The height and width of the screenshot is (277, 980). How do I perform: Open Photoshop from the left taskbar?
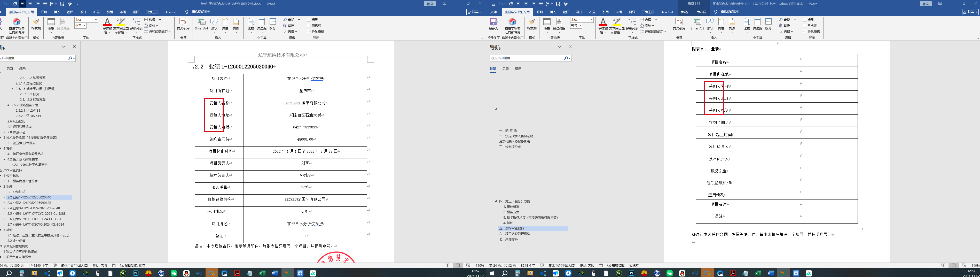point(136,273)
